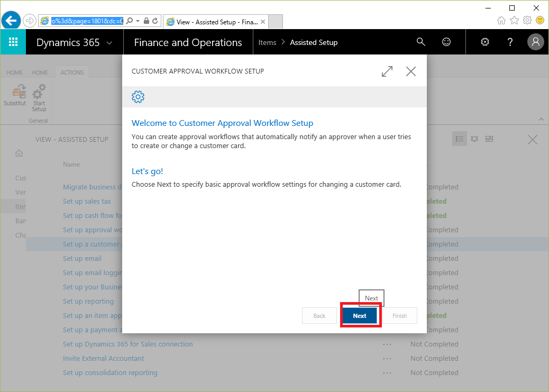This screenshot has width=549, height=392.
Task: Open Migrate business data link
Action: pyautogui.click(x=93, y=187)
